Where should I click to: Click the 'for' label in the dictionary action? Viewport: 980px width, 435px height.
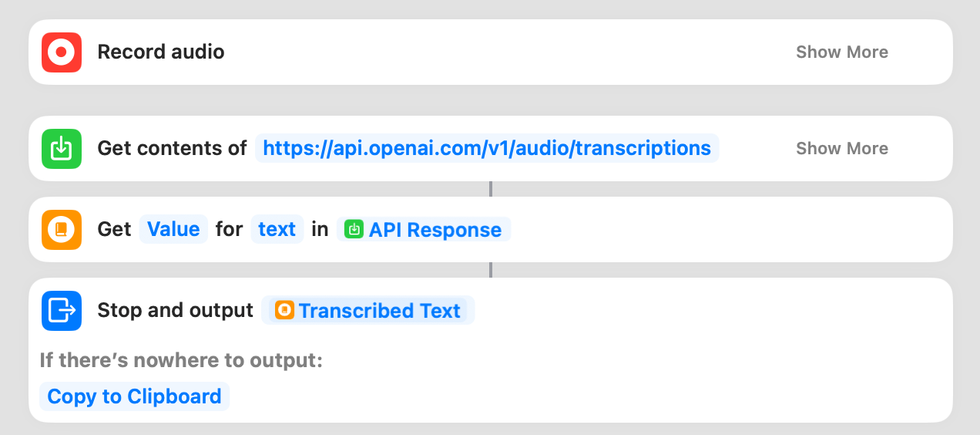pyautogui.click(x=229, y=230)
